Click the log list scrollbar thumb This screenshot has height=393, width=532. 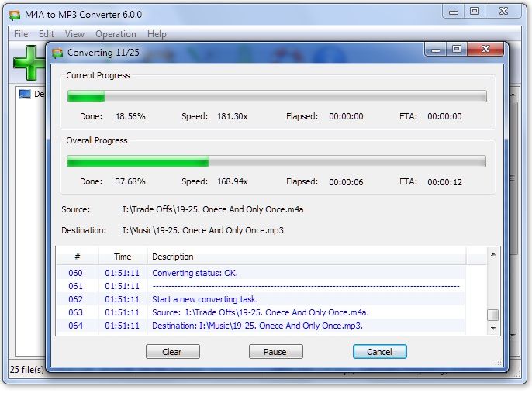tap(493, 315)
